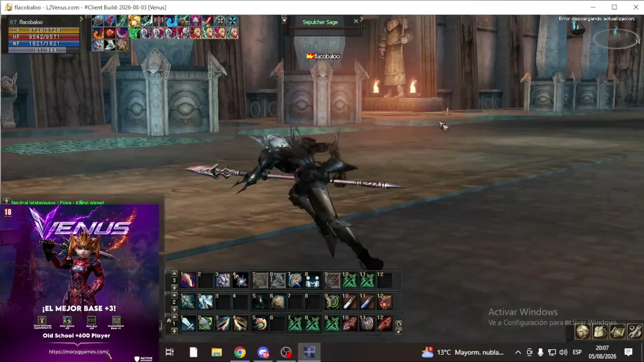
Task: Click the Killing spree chat message
Action: point(57,203)
